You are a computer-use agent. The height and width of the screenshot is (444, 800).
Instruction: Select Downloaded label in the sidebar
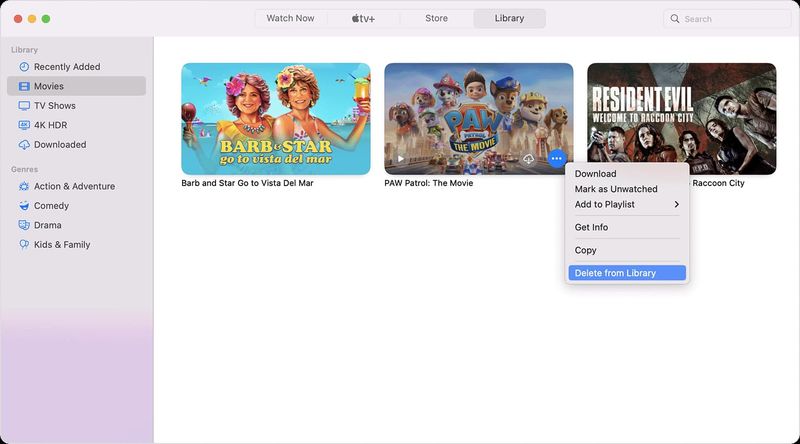60,145
